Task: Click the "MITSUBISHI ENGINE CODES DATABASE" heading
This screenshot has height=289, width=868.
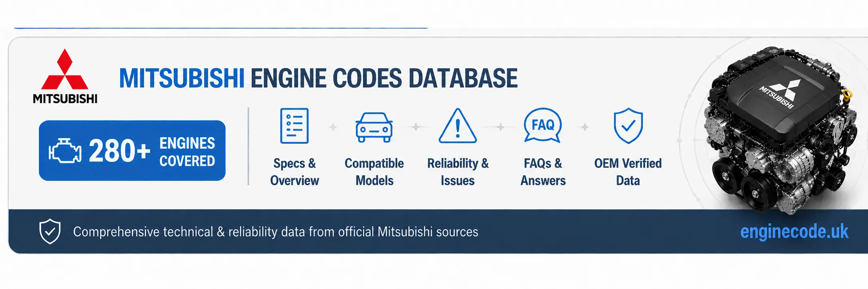Action: [x=318, y=78]
